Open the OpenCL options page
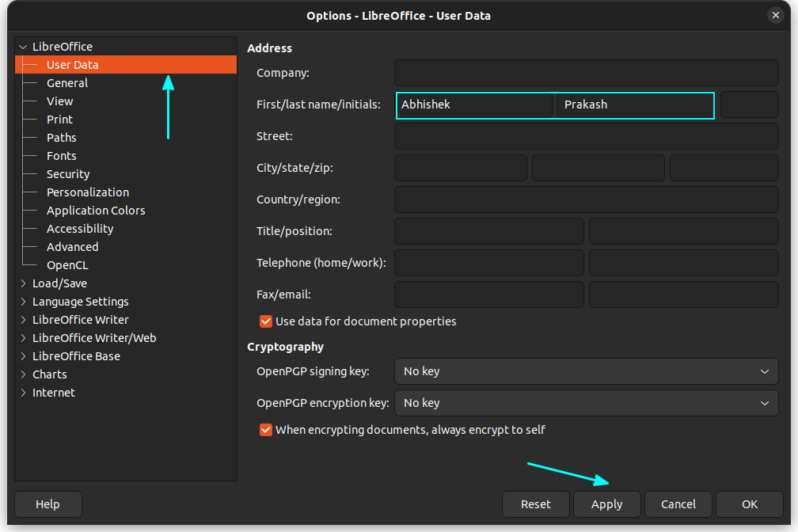The image size is (798, 532). click(x=68, y=265)
